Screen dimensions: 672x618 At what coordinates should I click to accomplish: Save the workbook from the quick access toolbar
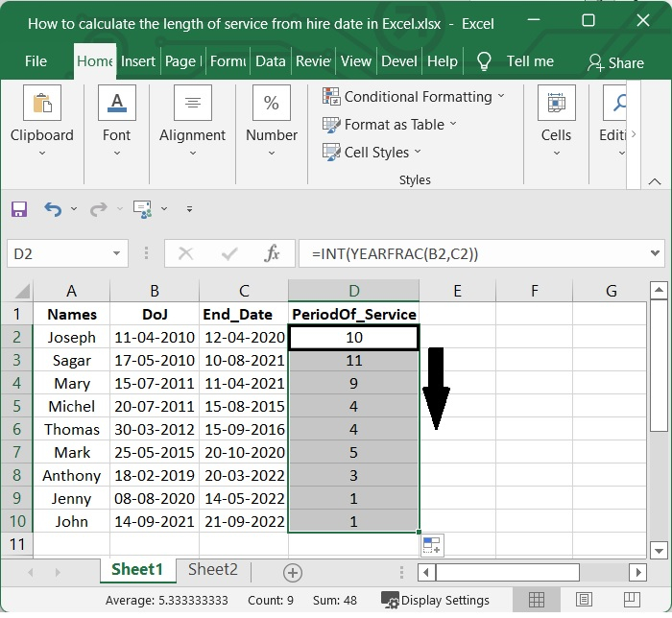[19, 208]
